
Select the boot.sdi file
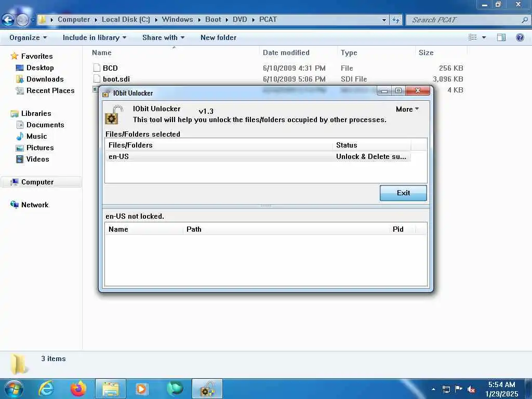(116, 79)
